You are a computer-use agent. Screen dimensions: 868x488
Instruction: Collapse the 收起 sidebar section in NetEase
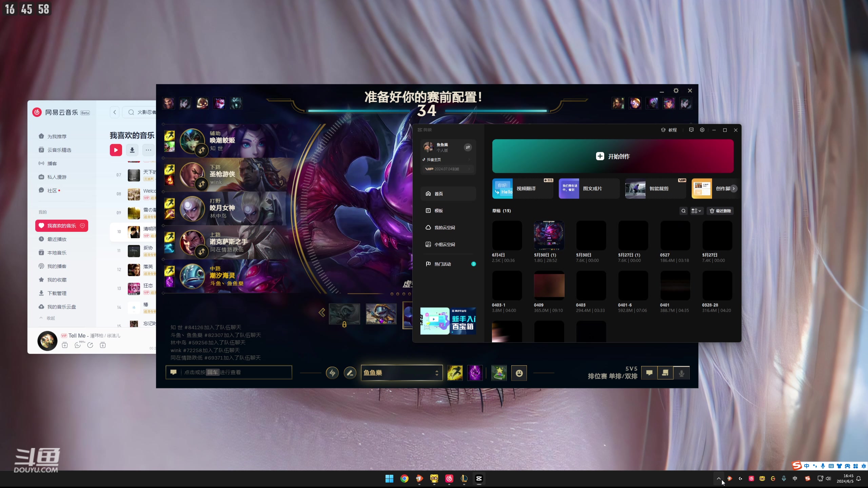tap(47, 318)
